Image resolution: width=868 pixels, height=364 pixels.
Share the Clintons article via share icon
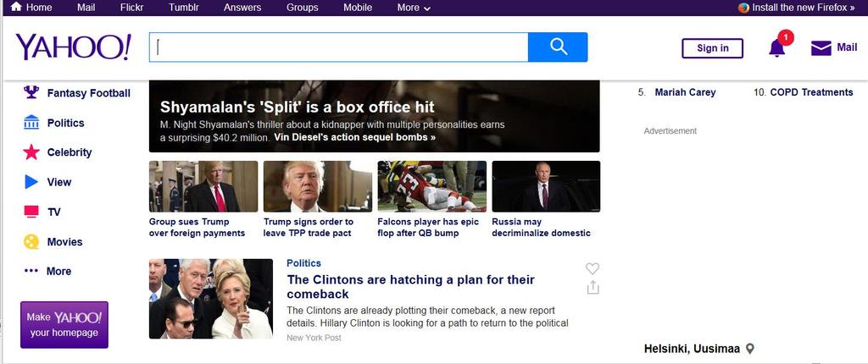coord(593,288)
